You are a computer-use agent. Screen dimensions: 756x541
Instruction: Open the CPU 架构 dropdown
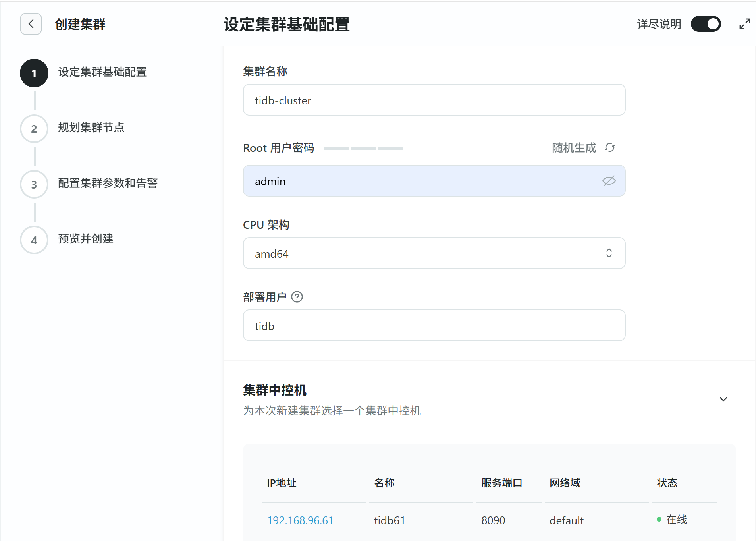pyautogui.click(x=434, y=253)
